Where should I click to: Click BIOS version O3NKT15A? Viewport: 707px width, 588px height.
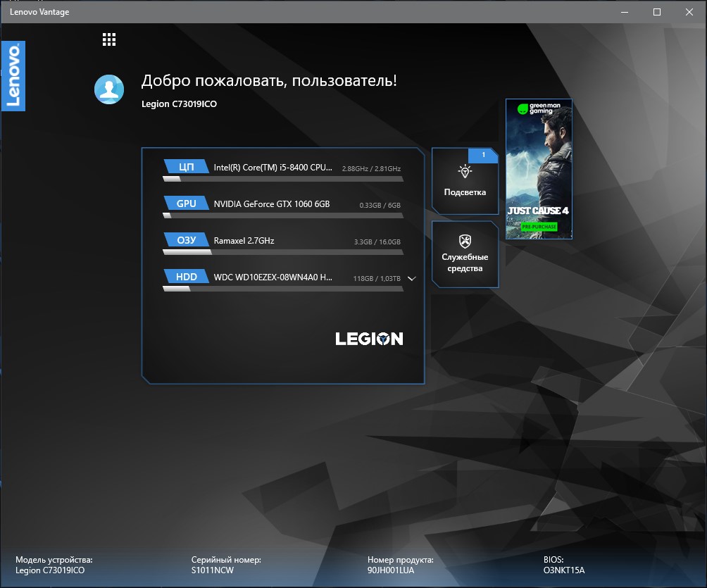(564, 570)
